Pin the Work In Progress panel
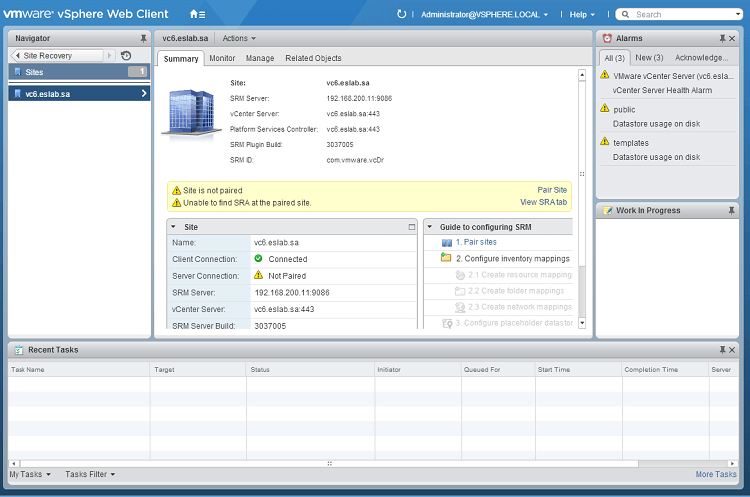This screenshot has height=497, width=750. (730, 210)
